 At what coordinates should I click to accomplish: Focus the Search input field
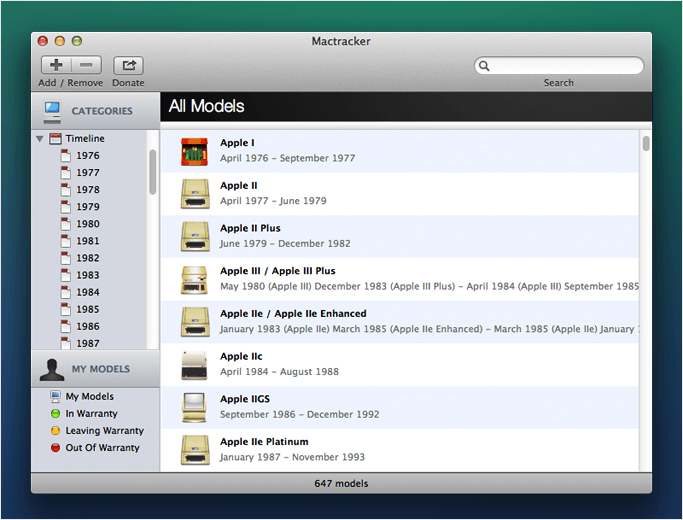click(559, 66)
